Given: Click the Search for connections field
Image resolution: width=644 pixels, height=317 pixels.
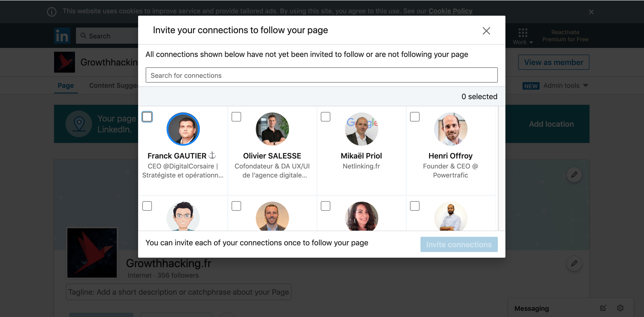Looking at the screenshot, I should [x=322, y=75].
